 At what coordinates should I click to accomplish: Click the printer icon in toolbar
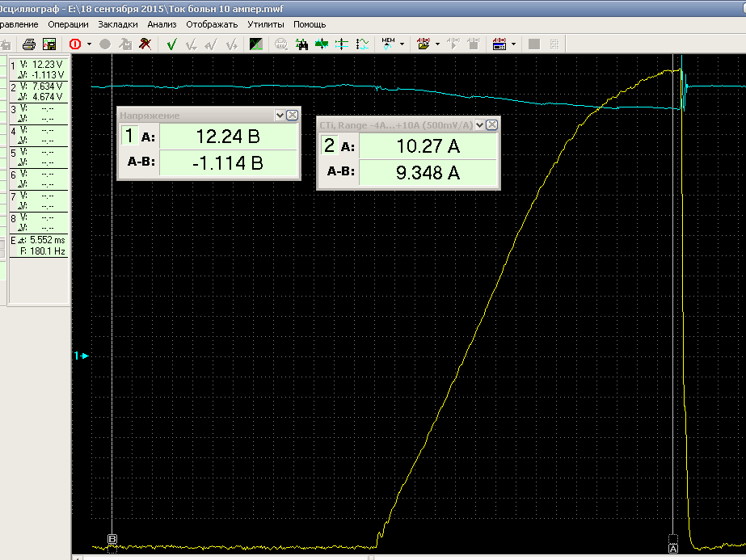coord(29,44)
